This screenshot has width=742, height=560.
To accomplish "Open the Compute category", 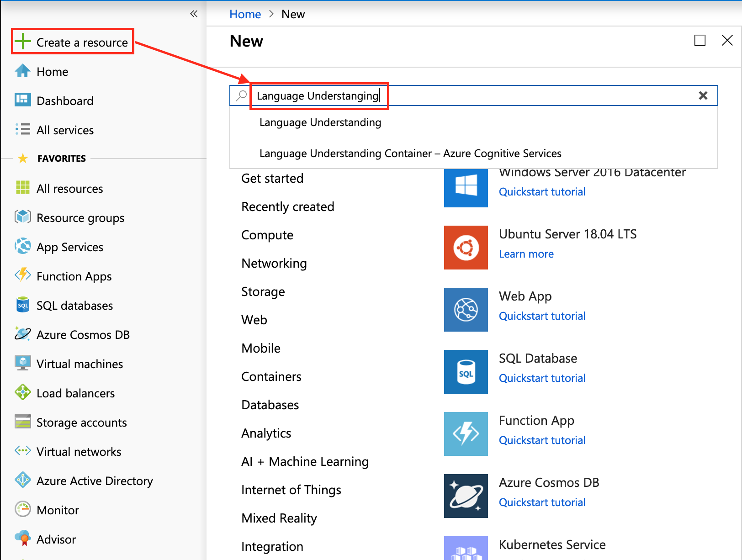I will (x=267, y=235).
